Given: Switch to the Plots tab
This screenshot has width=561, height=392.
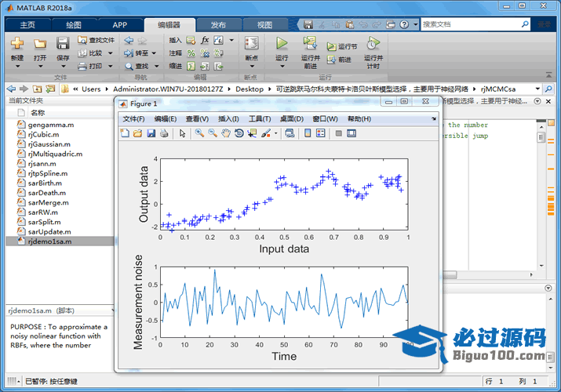Looking at the screenshot, I should click(x=74, y=24).
